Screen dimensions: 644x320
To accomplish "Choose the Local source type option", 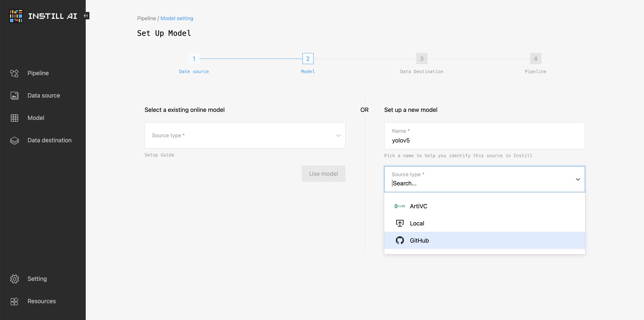I will tap(417, 223).
